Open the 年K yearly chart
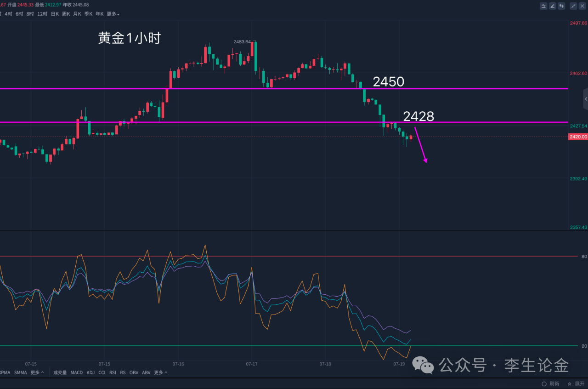Viewport: 588px width, 389px height. (100, 14)
